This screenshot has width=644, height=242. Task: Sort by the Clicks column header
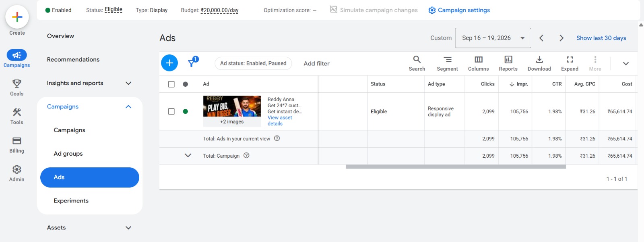[x=487, y=84]
